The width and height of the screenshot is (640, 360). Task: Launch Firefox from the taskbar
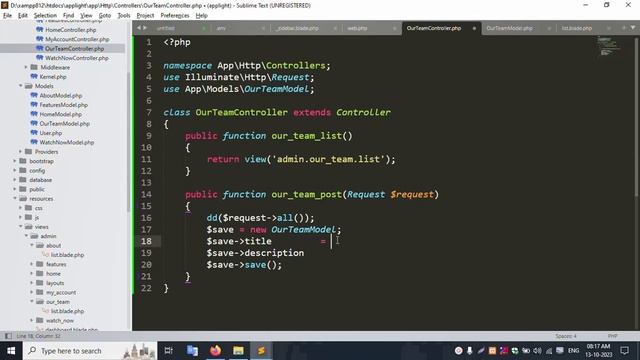point(215,351)
